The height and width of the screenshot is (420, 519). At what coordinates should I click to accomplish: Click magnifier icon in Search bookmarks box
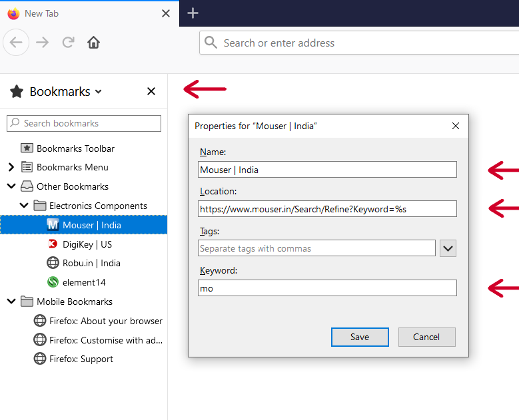click(x=15, y=122)
